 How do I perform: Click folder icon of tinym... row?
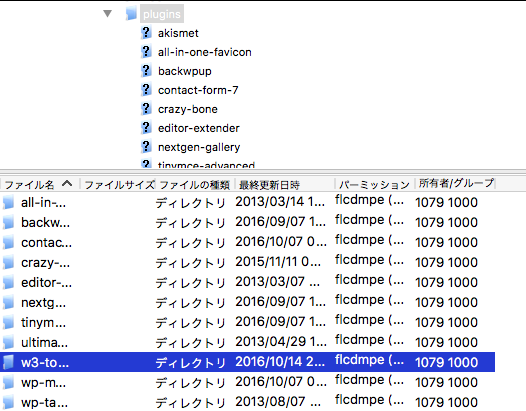point(8,322)
